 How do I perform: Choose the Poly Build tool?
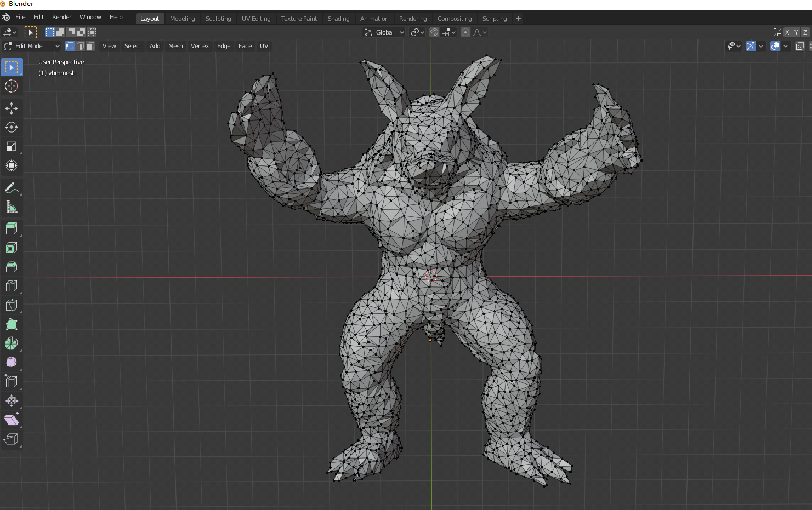pyautogui.click(x=12, y=324)
